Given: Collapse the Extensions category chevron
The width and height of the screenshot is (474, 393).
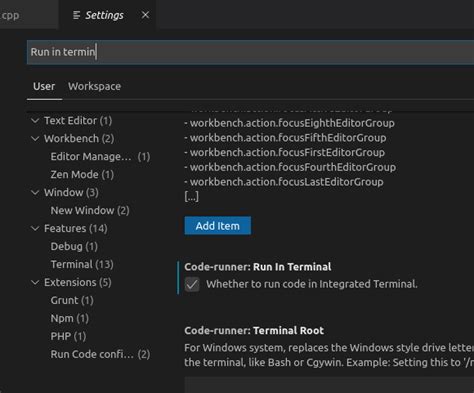Looking at the screenshot, I should (35, 283).
